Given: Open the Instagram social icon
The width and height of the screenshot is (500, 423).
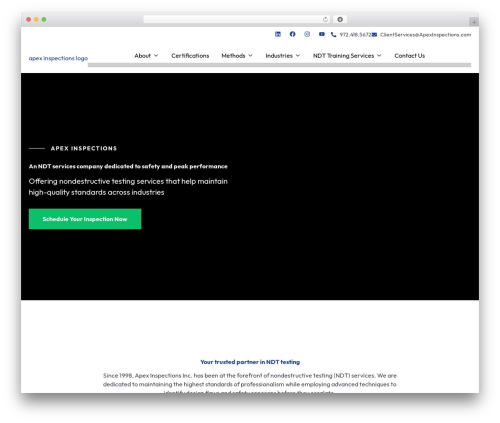Looking at the screenshot, I should 307,34.
